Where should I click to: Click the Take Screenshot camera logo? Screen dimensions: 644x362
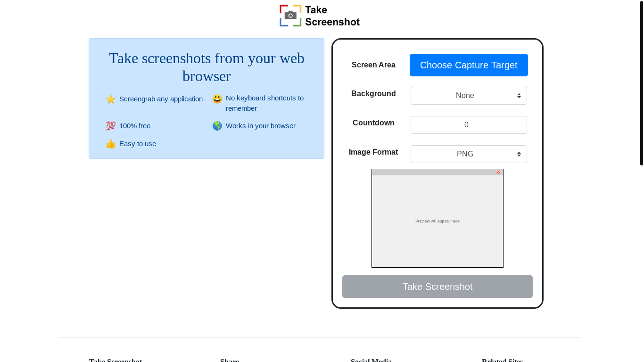click(x=290, y=16)
